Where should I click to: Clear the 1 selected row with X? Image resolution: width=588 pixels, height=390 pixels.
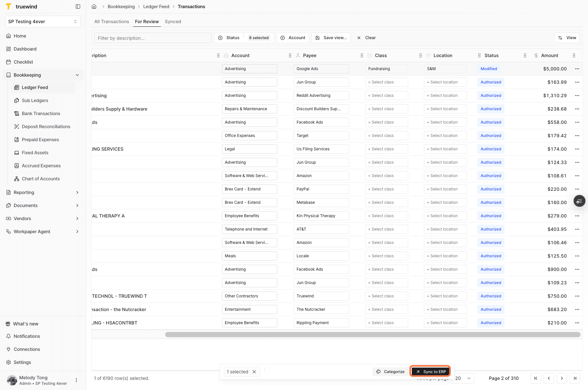coord(254,372)
